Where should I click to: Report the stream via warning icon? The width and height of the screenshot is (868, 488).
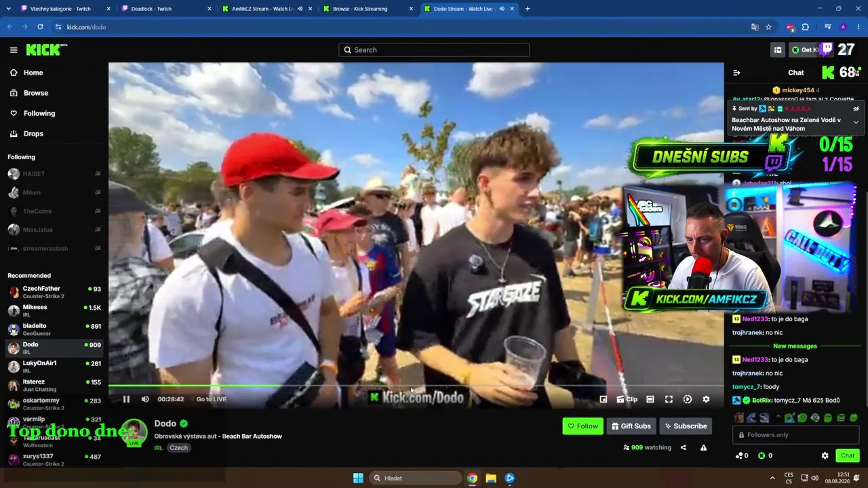click(x=703, y=447)
